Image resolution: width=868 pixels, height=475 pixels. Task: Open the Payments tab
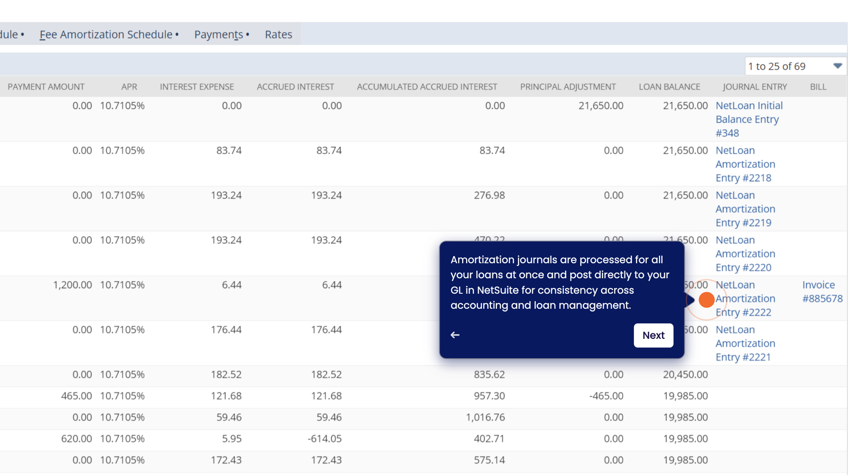(219, 34)
